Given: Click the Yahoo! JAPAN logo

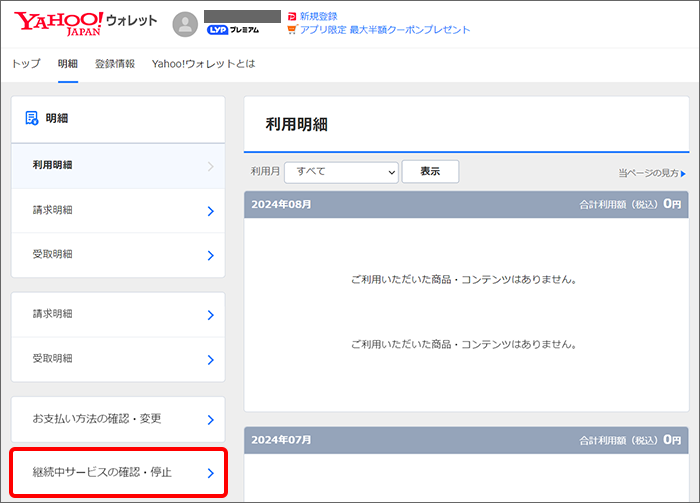Looking at the screenshot, I should pyautogui.click(x=58, y=23).
